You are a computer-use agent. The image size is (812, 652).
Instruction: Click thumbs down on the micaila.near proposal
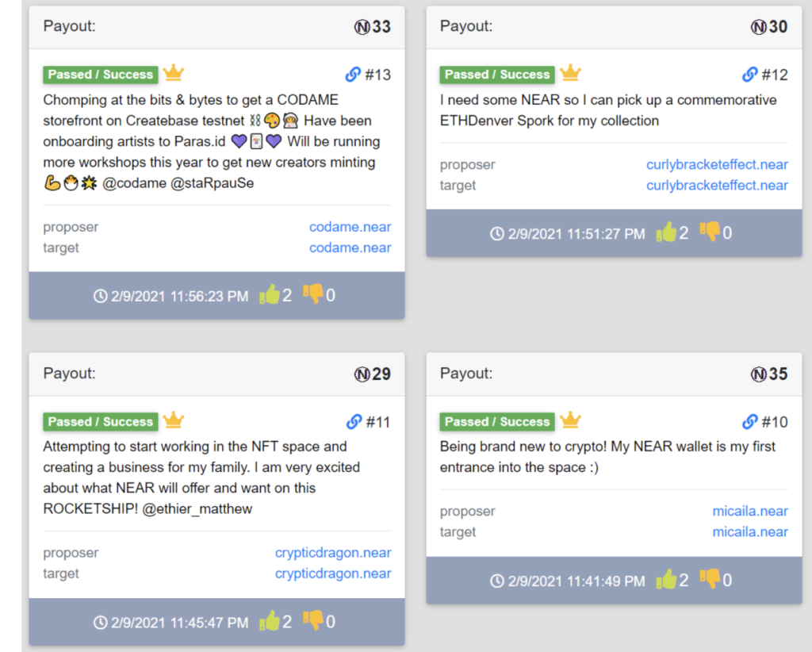coord(710,578)
